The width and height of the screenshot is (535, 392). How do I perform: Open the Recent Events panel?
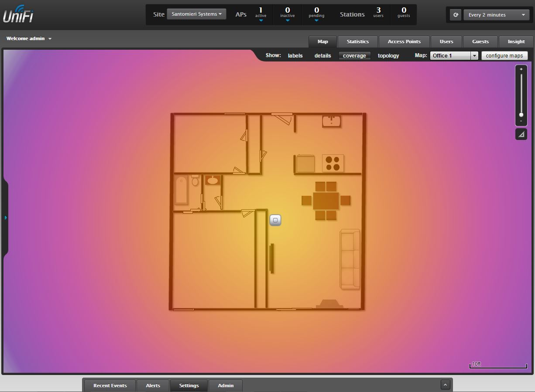click(110, 385)
